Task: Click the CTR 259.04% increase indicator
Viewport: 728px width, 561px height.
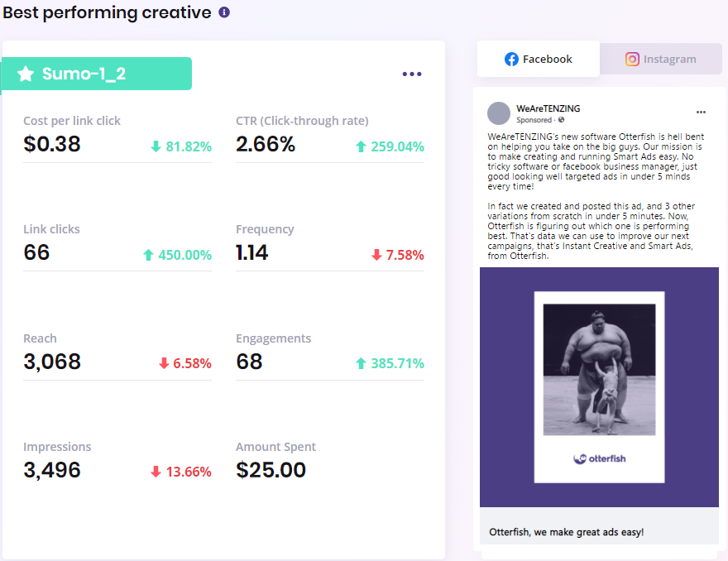Action: pyautogui.click(x=390, y=146)
